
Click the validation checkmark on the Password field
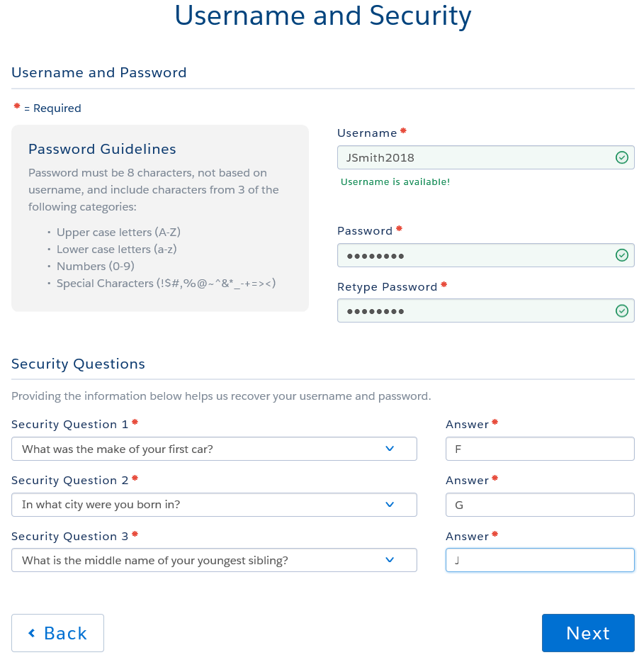pos(621,255)
